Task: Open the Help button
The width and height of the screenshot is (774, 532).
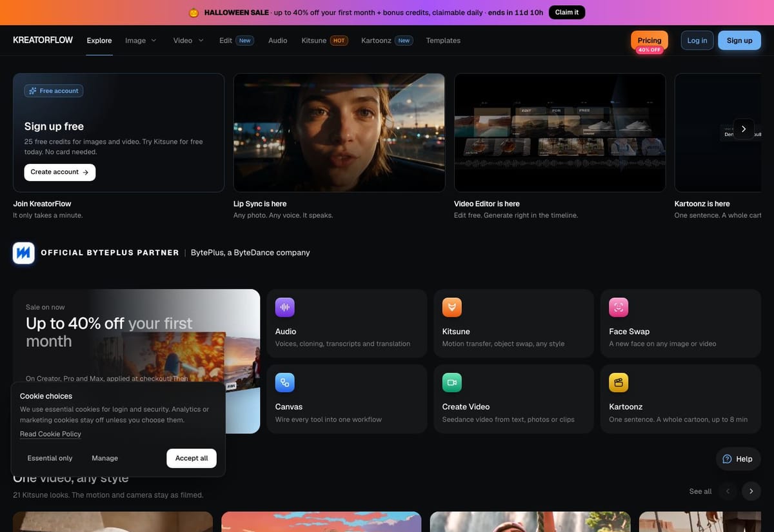Action: click(739, 459)
